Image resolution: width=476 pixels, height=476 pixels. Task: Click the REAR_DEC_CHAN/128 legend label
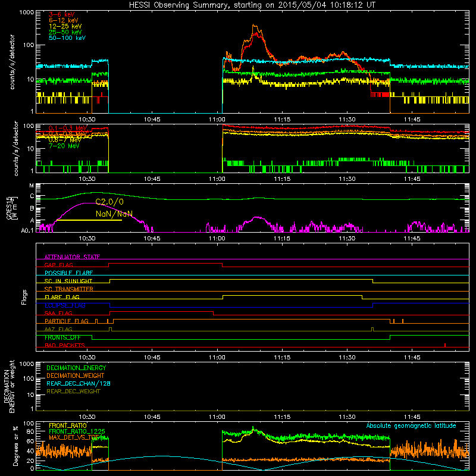click(79, 383)
